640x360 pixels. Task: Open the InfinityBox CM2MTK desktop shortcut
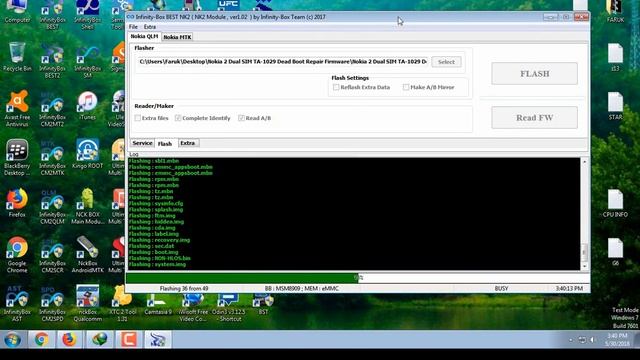point(52,158)
